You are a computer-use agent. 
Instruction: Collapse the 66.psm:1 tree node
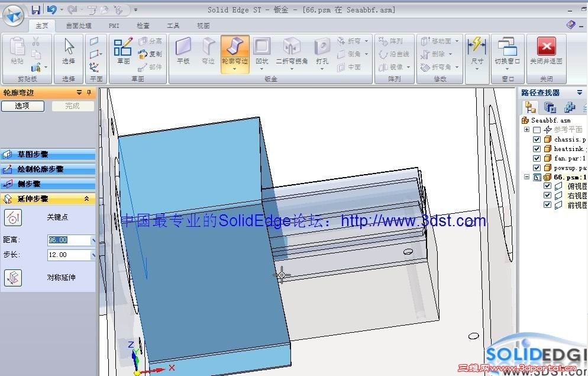point(526,176)
